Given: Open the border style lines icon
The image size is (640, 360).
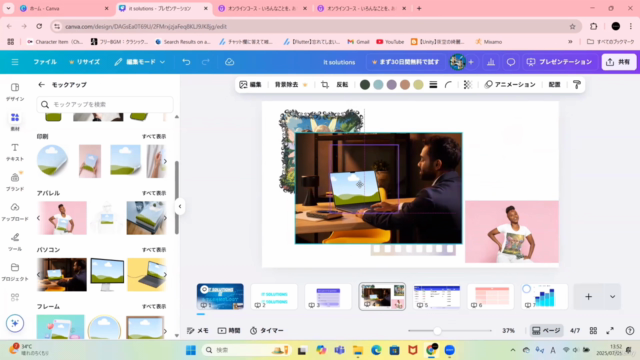Looking at the screenshot, I should pos(433,84).
